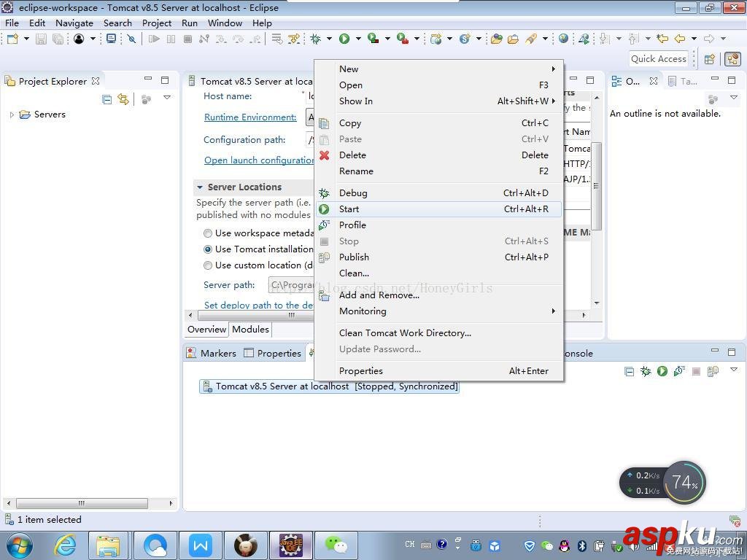This screenshot has height=560, width=747.
Task: Click the Runtime Environment link
Action: [x=251, y=117]
